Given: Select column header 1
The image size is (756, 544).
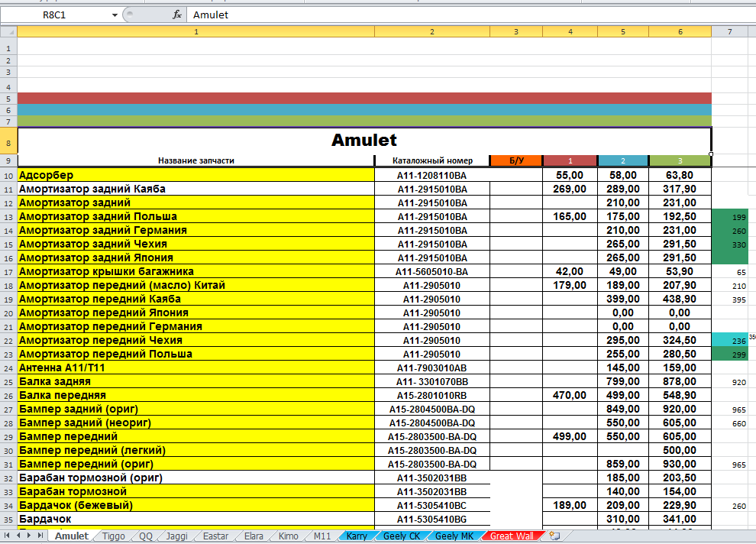Looking at the screenshot, I should 195,31.
